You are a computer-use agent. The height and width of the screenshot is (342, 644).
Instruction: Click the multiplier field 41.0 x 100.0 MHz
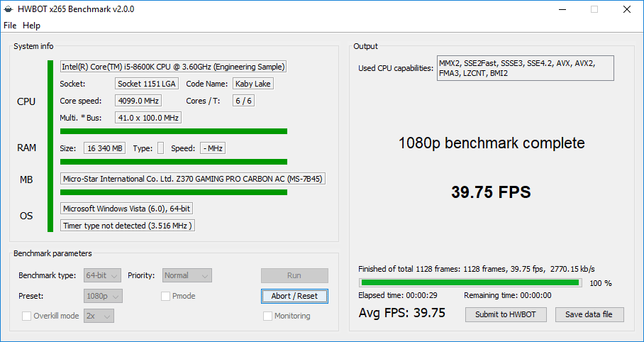point(148,118)
